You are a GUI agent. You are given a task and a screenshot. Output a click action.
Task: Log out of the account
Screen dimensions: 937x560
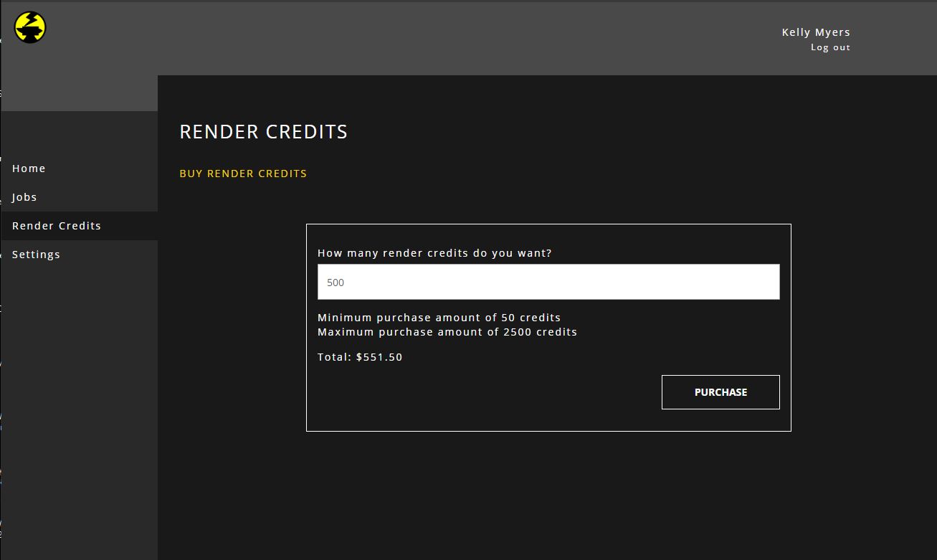(830, 47)
